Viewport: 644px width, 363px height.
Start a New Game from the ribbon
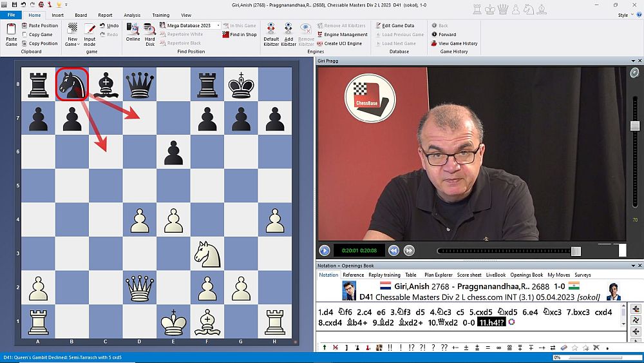pos(72,33)
